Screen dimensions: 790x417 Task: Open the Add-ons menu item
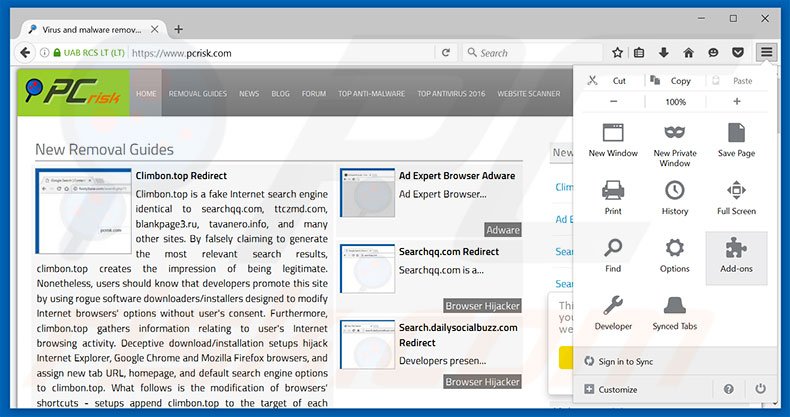(x=736, y=258)
